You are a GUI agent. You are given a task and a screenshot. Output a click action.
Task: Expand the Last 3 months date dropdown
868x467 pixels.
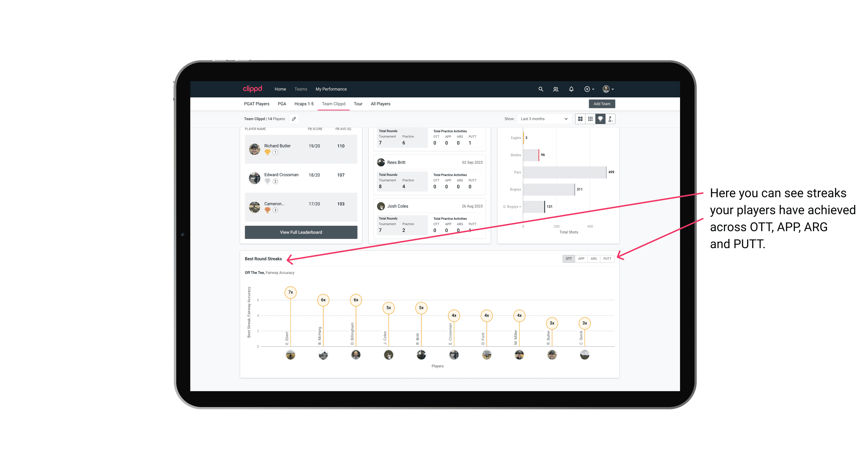(543, 119)
